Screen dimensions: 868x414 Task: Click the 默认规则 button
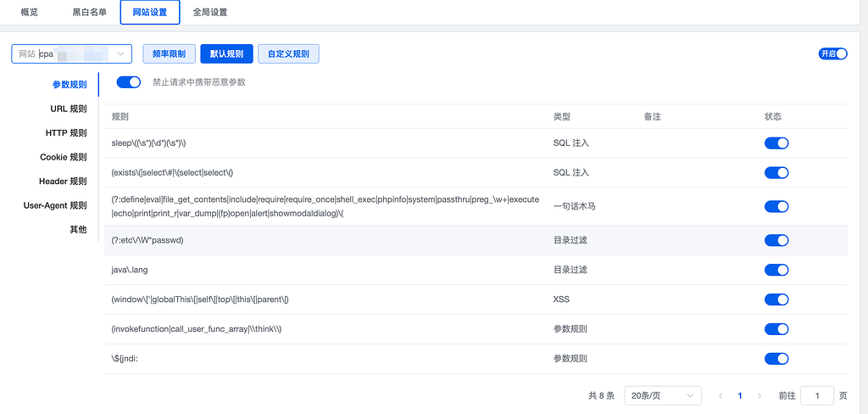point(226,53)
